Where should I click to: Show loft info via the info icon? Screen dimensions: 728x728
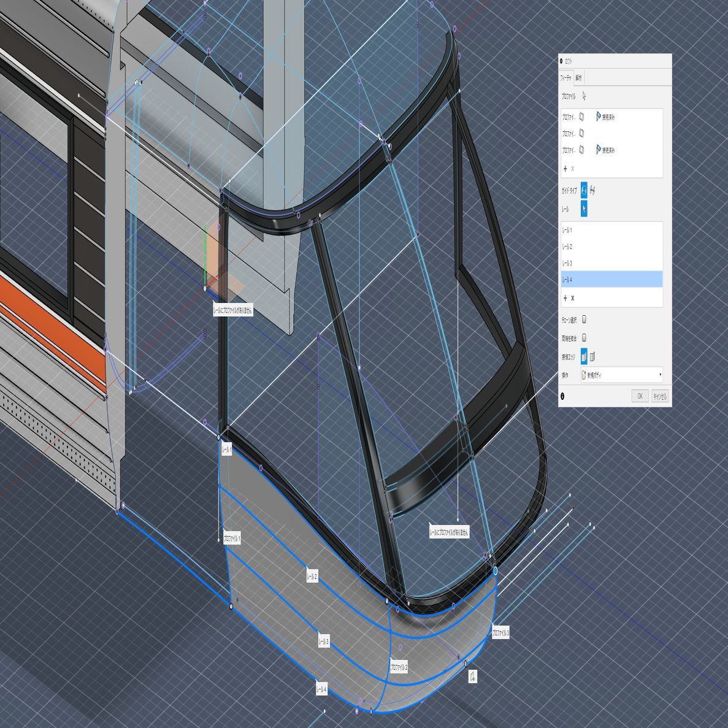point(563,396)
